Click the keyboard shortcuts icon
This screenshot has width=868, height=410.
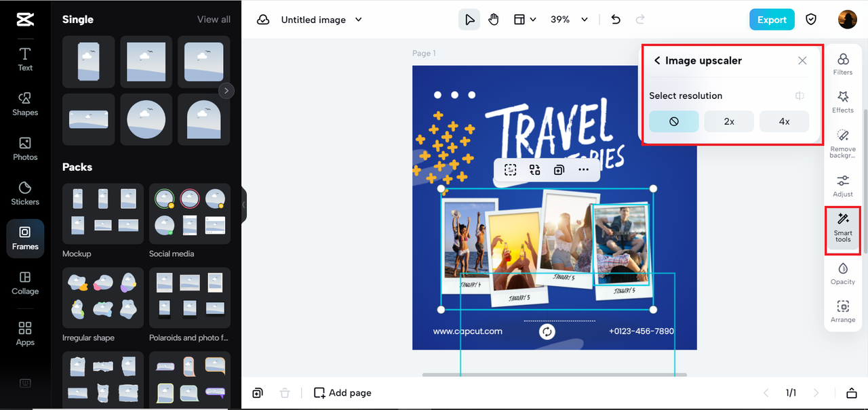pos(25,383)
